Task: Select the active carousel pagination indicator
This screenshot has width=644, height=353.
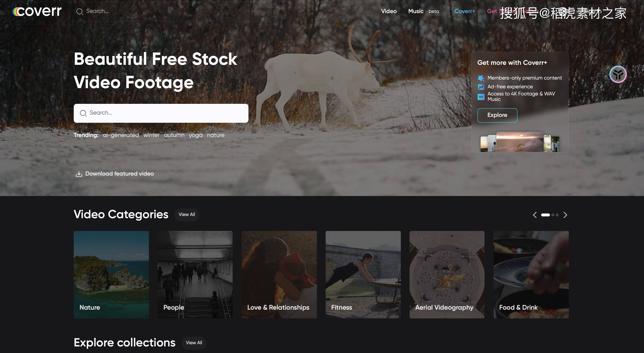Action: (545, 215)
